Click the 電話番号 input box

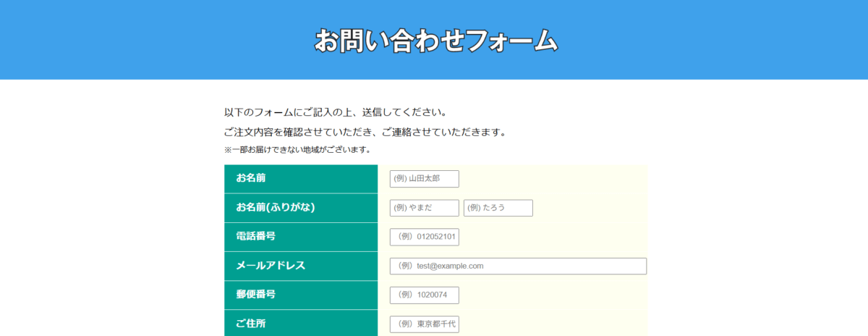424,237
